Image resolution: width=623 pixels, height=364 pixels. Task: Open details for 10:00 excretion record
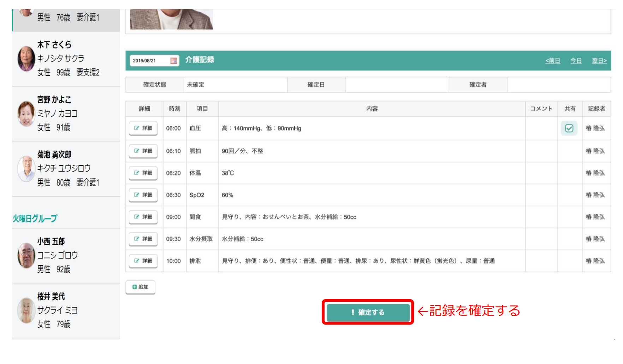pos(143,261)
